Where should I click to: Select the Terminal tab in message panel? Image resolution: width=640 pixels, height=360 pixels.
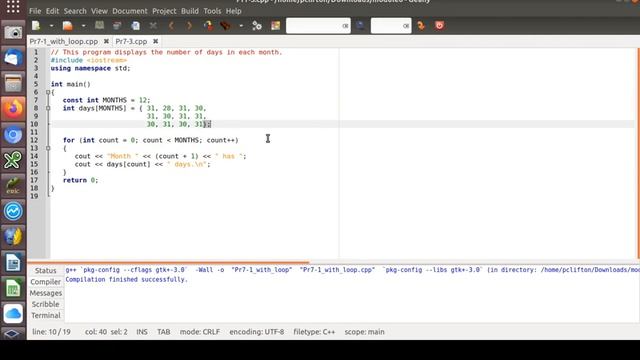point(45,316)
